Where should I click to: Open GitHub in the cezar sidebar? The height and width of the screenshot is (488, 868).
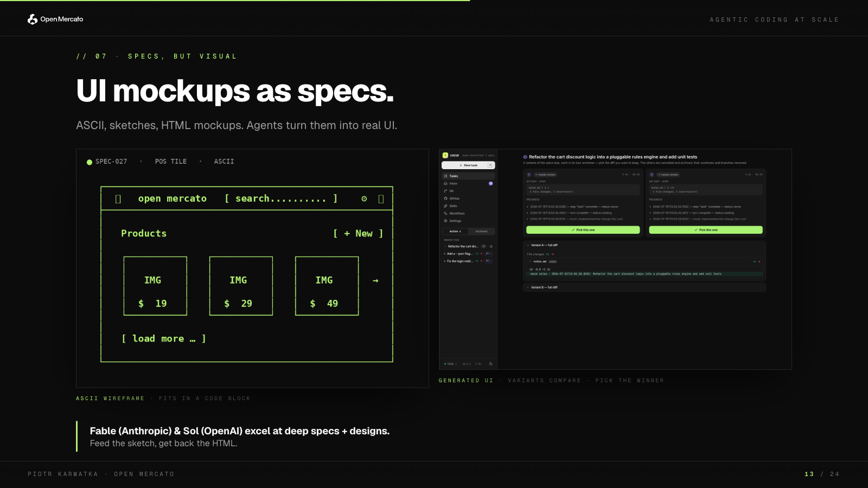468,198
